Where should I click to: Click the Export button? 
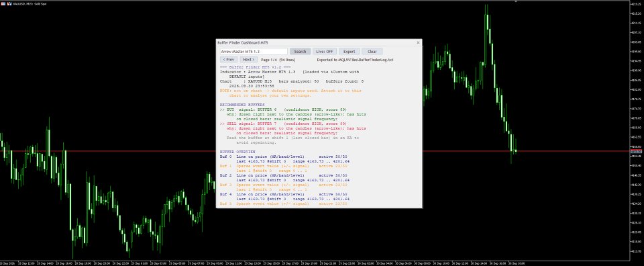tap(349, 52)
